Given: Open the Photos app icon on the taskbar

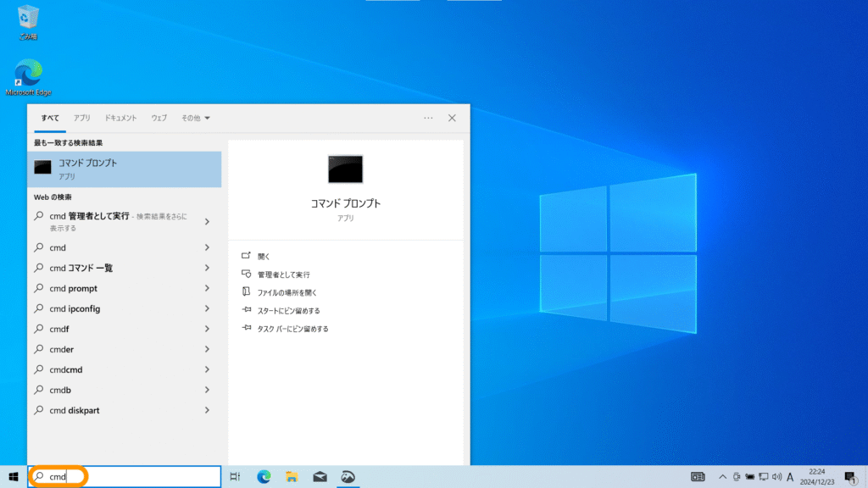Looking at the screenshot, I should pyautogui.click(x=348, y=476).
